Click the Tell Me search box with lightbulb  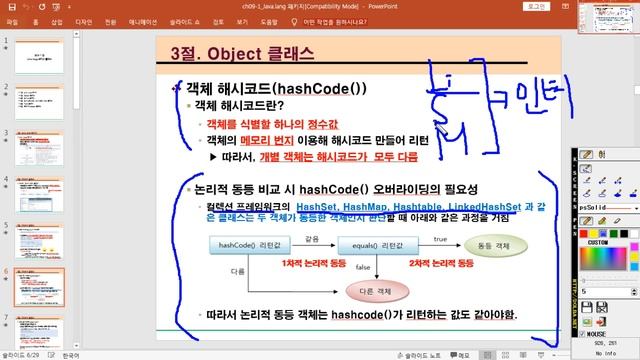tap(329, 22)
